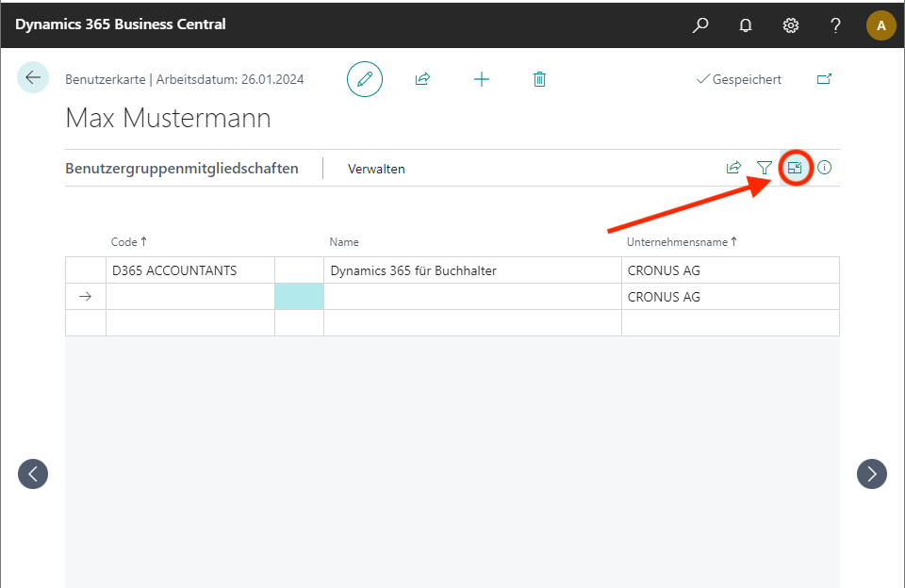Viewport: 905px width, 588px height.
Task: Open page in new window icon
Action: coord(824,79)
